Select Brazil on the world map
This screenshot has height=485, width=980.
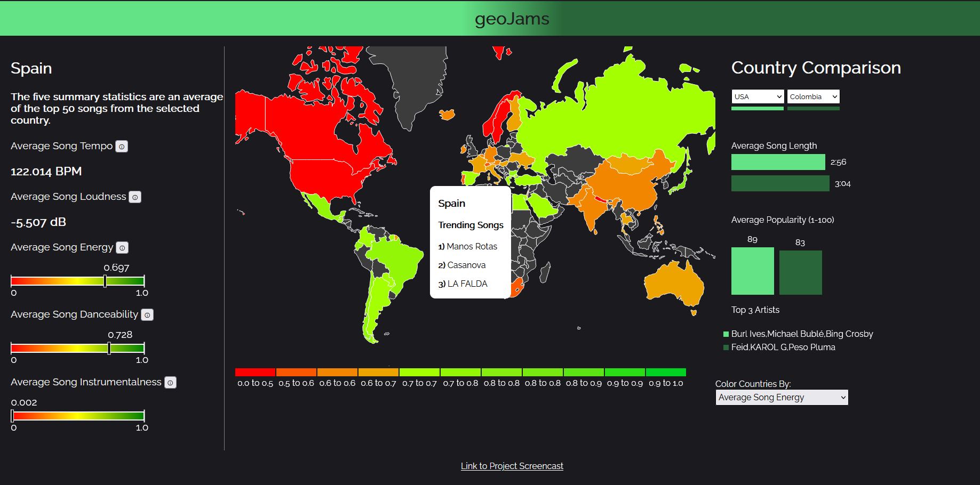[395, 261]
